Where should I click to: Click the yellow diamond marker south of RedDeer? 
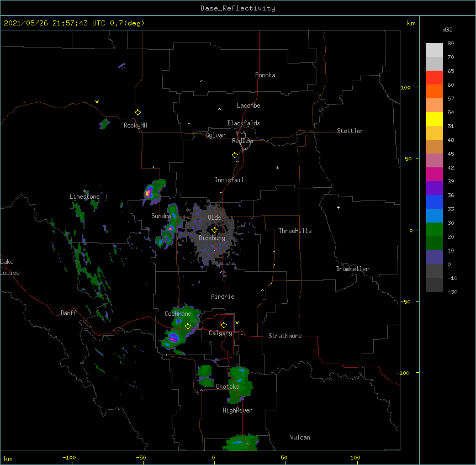(235, 155)
